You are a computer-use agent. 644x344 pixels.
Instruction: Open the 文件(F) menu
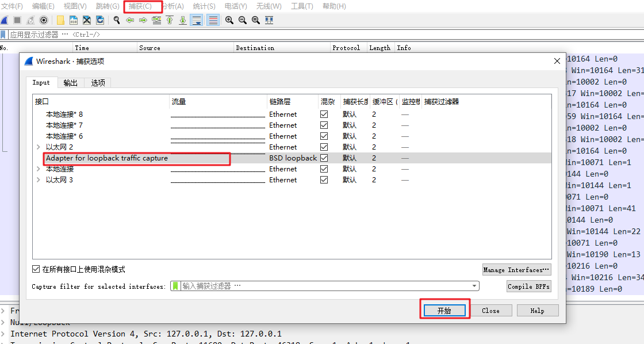pyautogui.click(x=12, y=6)
